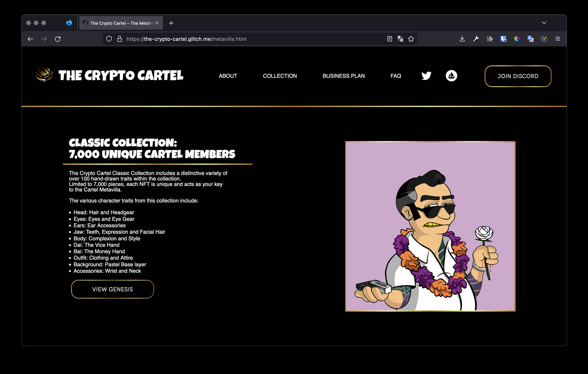Toggle reader view icon in address bar
588x374 pixels.
(390, 39)
